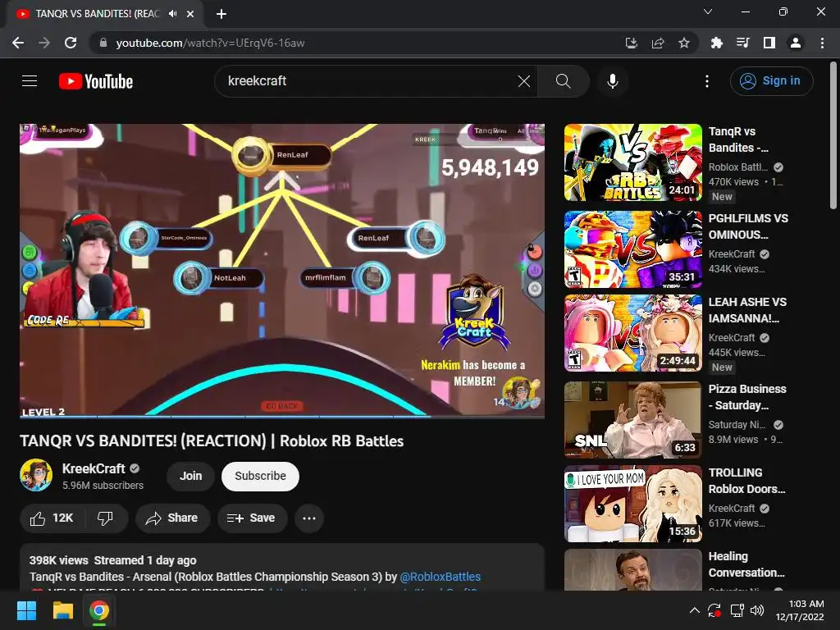Open network icon in system tray
This screenshot has width=840, height=630.
click(737, 610)
